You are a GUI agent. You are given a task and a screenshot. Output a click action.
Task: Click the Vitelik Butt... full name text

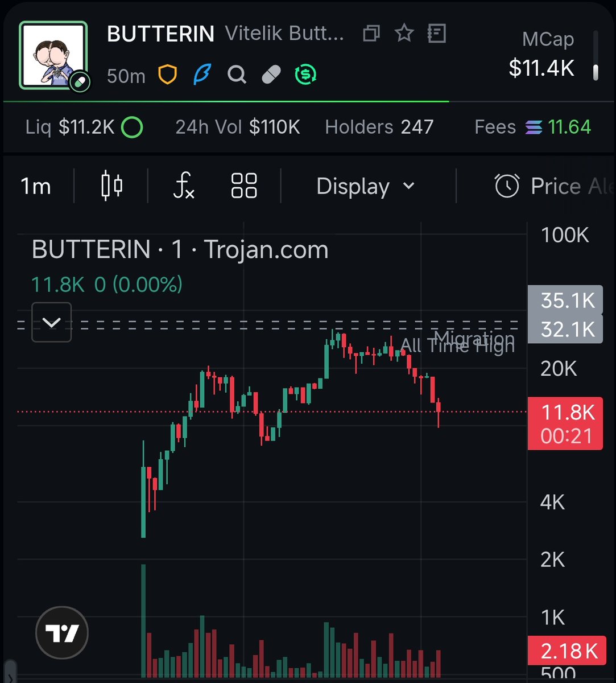click(285, 34)
